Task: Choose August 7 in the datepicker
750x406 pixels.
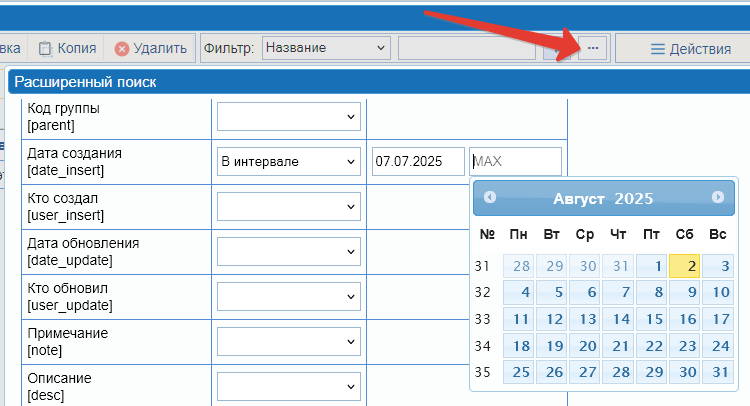Action: 618,292
